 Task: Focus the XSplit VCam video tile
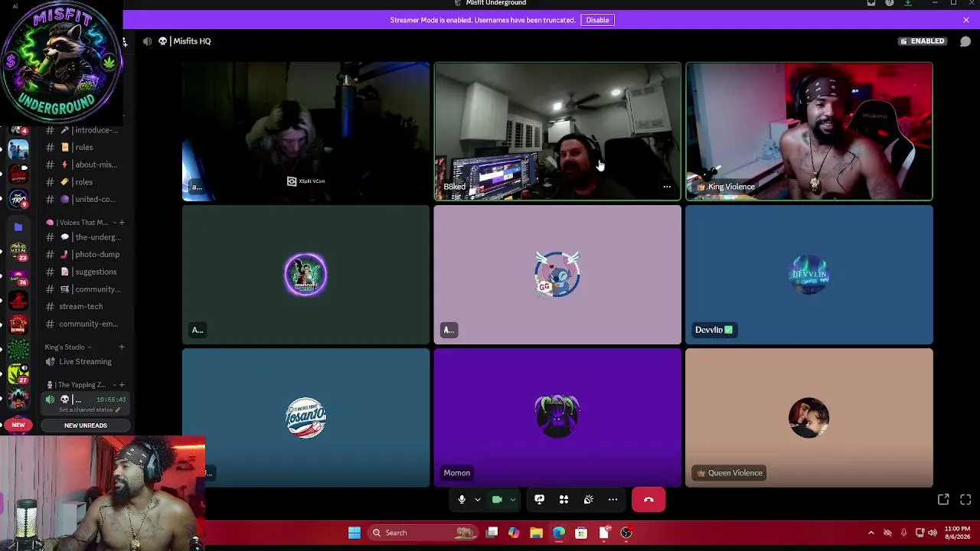point(306,131)
